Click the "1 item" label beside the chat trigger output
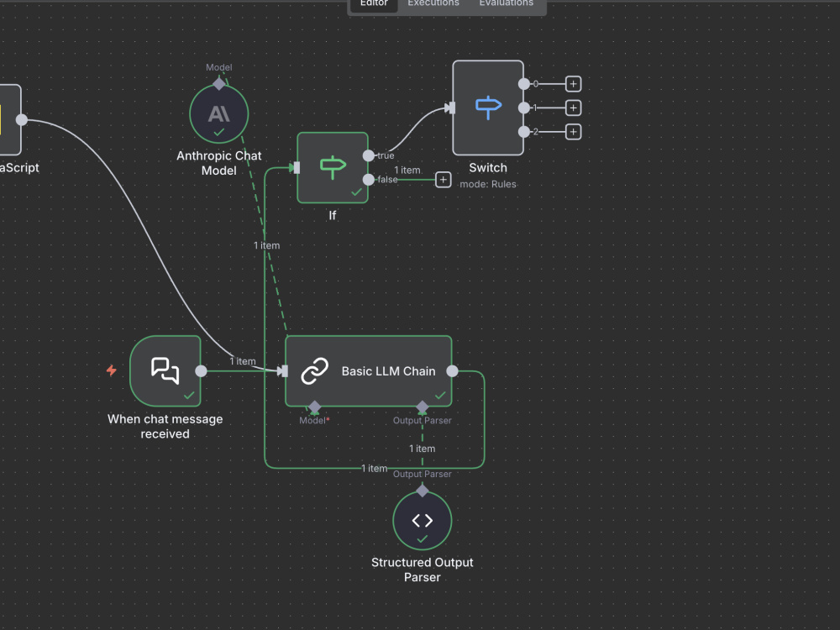This screenshot has height=630, width=840. click(x=243, y=361)
